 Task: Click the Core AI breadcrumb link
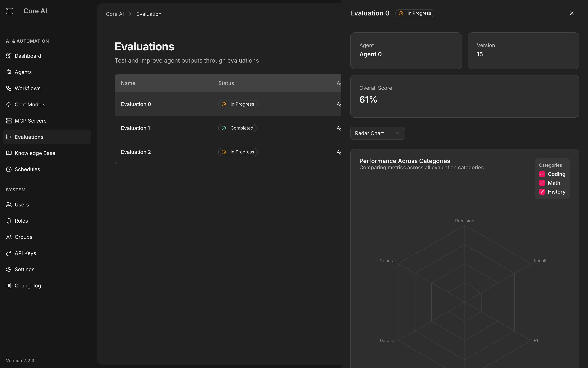(115, 14)
